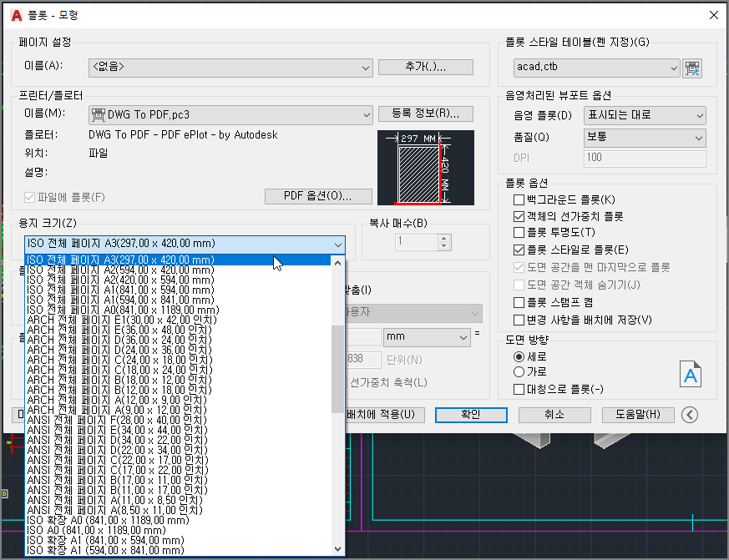Click the portrait orientation letter A icon
This screenshot has height=560, width=729.
coord(691,375)
